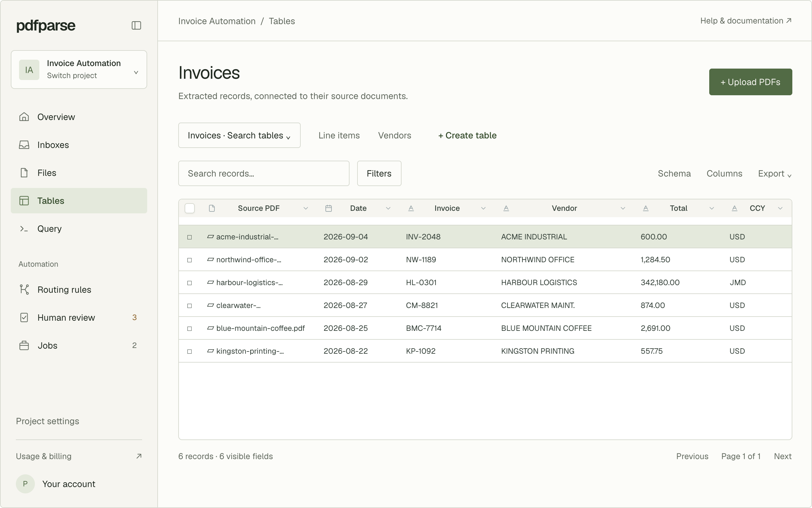The width and height of the screenshot is (812, 508).
Task: Check the blue-mountain-coffee.pdf row checkbox
Action: [x=190, y=329]
